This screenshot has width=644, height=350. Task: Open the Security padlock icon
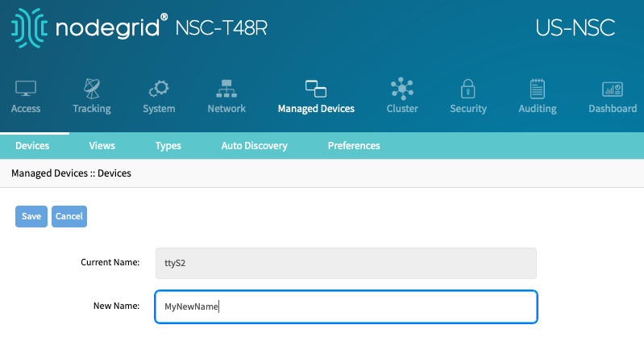[x=467, y=89]
